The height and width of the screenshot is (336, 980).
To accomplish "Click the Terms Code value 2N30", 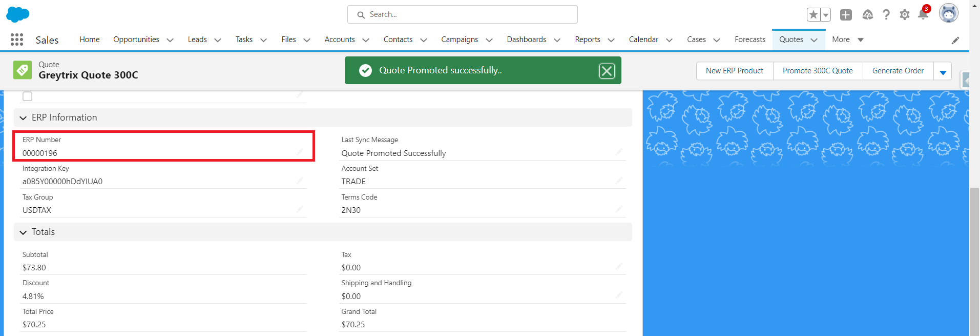I will pyautogui.click(x=351, y=210).
